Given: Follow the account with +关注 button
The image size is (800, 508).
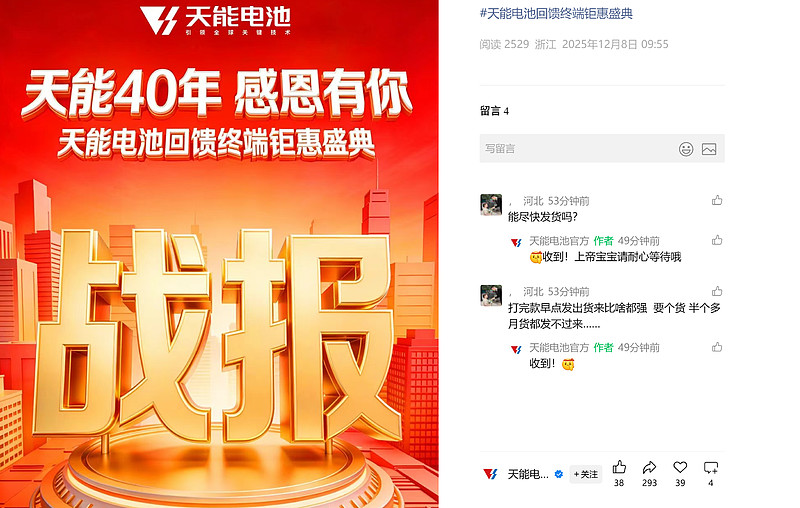Looking at the screenshot, I should pos(586,474).
